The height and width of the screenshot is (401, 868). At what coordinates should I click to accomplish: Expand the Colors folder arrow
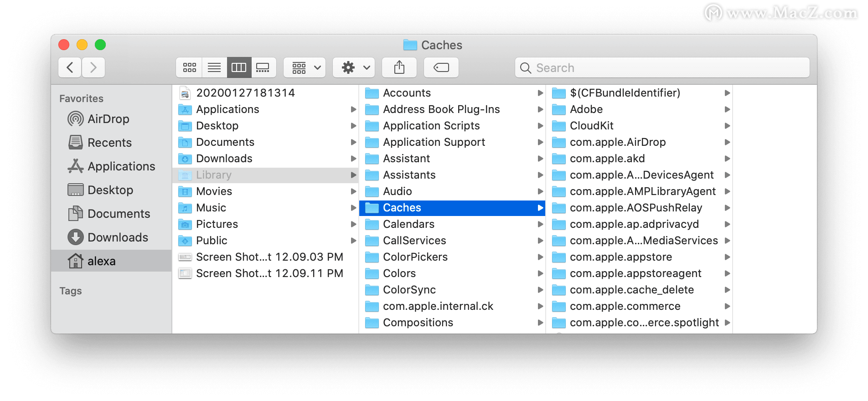[x=540, y=273]
